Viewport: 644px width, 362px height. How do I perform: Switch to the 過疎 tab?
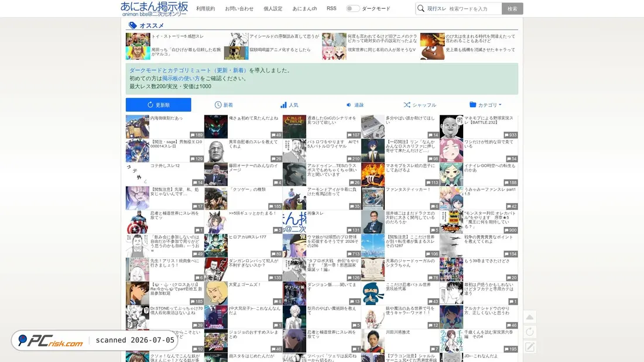click(355, 105)
